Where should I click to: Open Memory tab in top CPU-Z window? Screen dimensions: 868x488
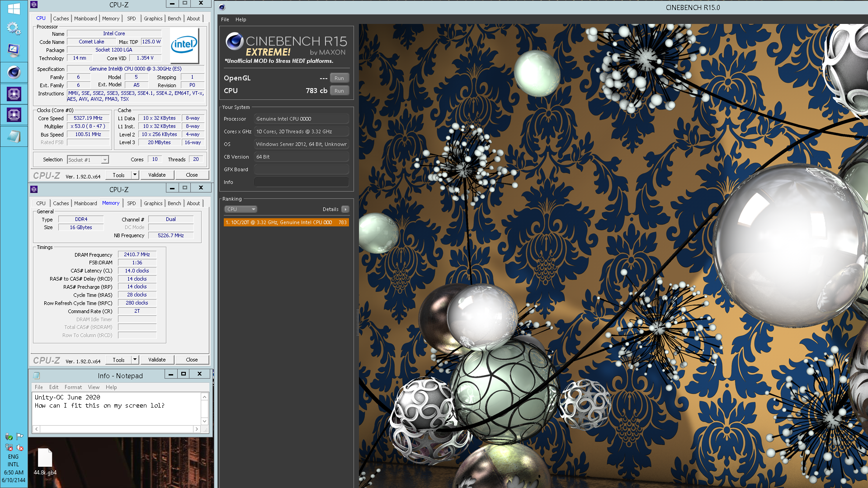(x=111, y=19)
